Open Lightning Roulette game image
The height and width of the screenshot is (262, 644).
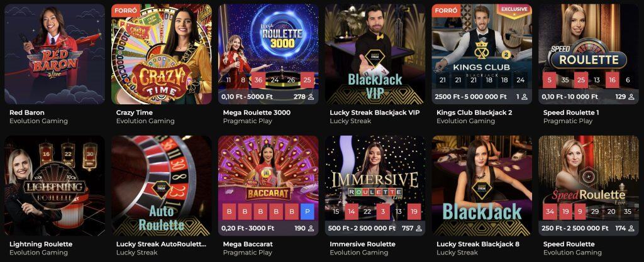coord(55,186)
